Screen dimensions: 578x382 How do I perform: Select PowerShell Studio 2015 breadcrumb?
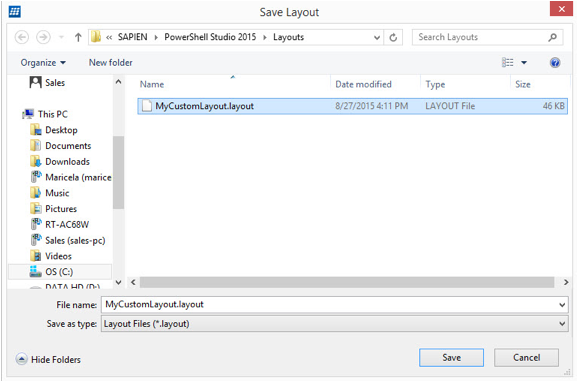210,37
